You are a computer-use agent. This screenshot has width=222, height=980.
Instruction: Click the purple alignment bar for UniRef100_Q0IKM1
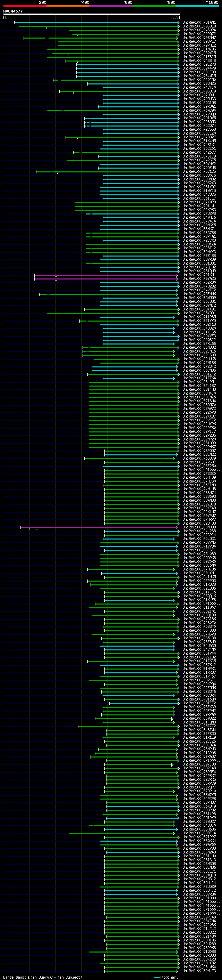pyautogui.click(x=106, y=275)
